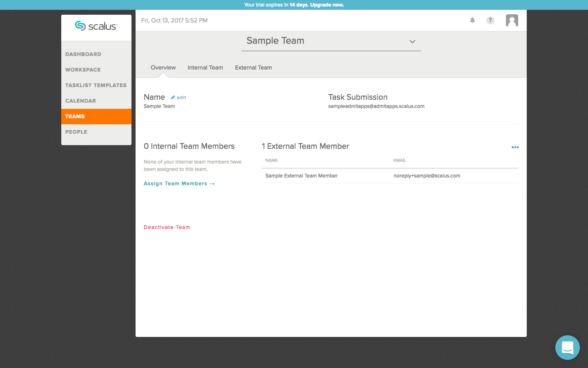Image resolution: width=588 pixels, height=368 pixels.
Task: Switch to the Internal Team tab
Action: coord(205,67)
